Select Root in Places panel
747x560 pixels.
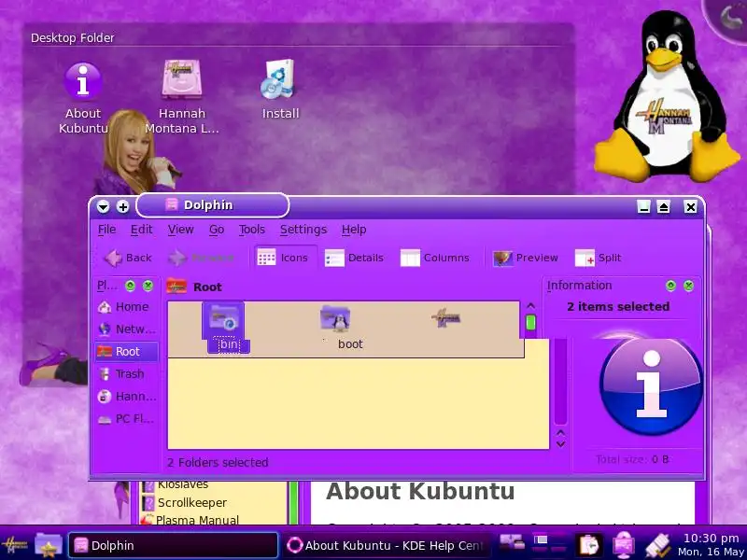point(126,352)
